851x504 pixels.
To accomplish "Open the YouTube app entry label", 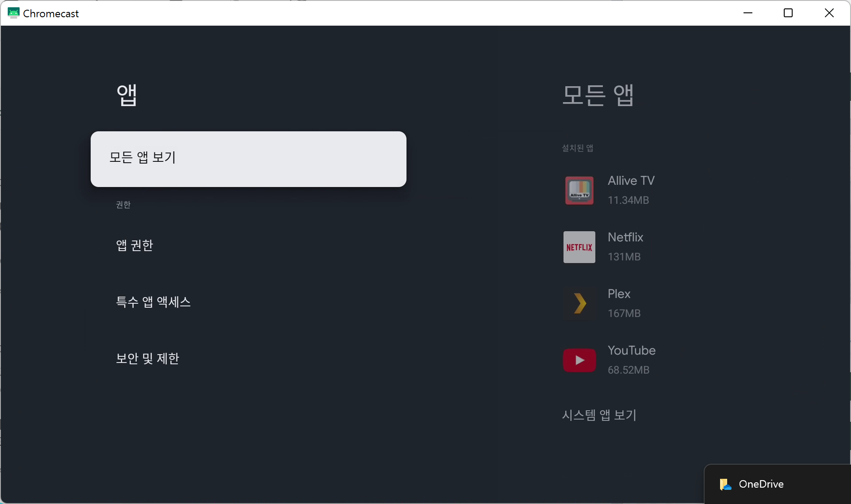I will [x=631, y=351].
